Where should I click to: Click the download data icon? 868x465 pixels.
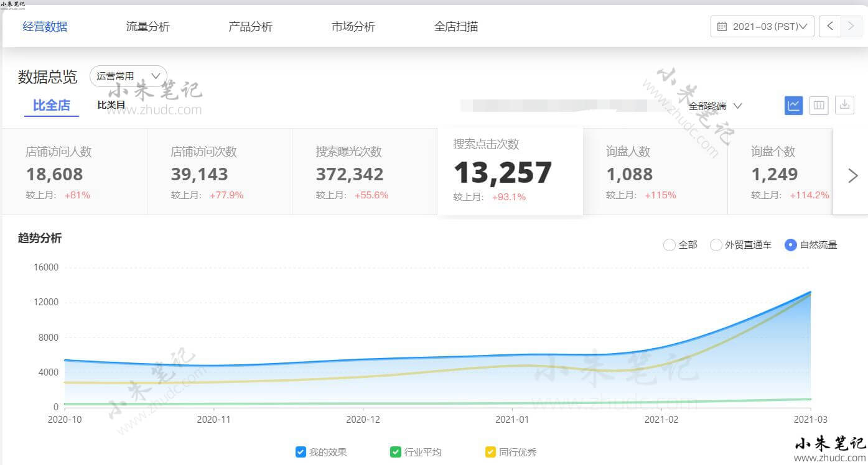pyautogui.click(x=844, y=106)
